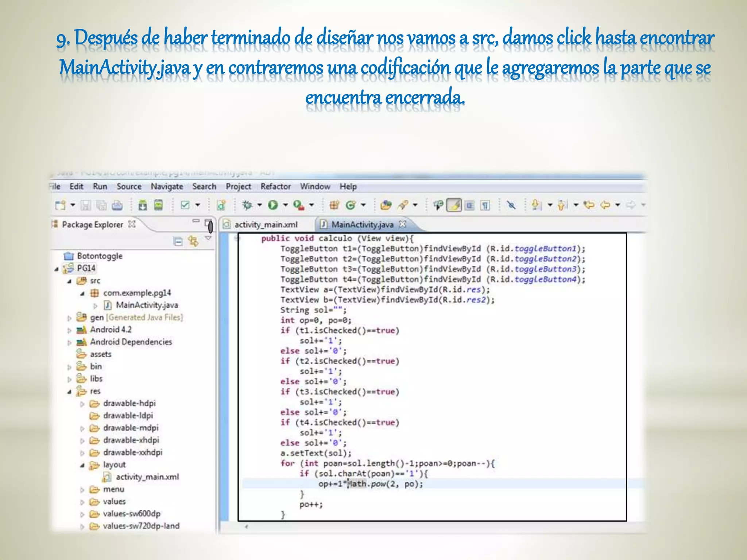Open dropdown next to the checkmark lint icon

pyautogui.click(x=198, y=205)
